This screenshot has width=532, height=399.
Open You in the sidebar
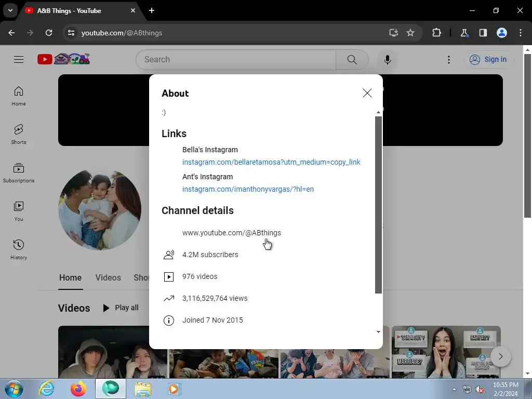19,211
